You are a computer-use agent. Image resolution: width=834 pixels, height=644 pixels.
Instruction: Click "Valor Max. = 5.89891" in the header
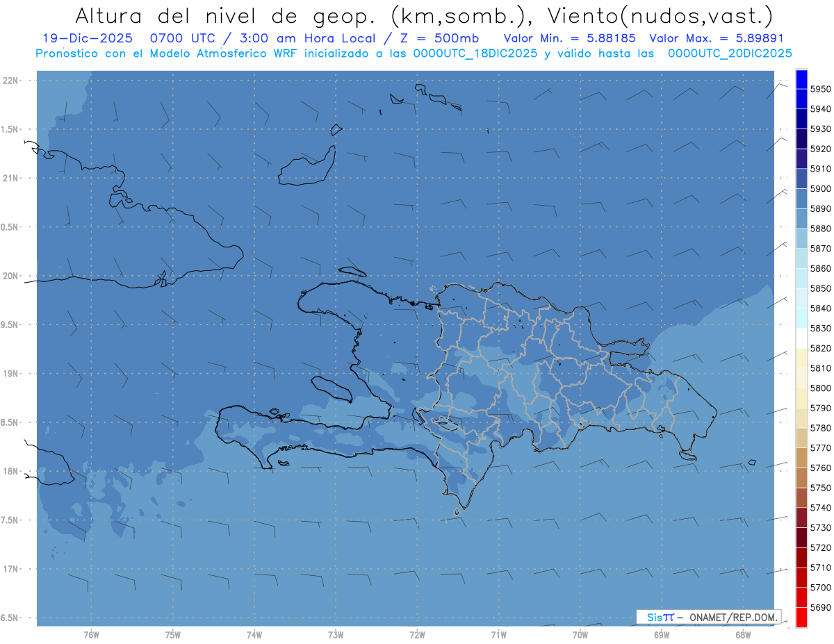click(x=716, y=38)
